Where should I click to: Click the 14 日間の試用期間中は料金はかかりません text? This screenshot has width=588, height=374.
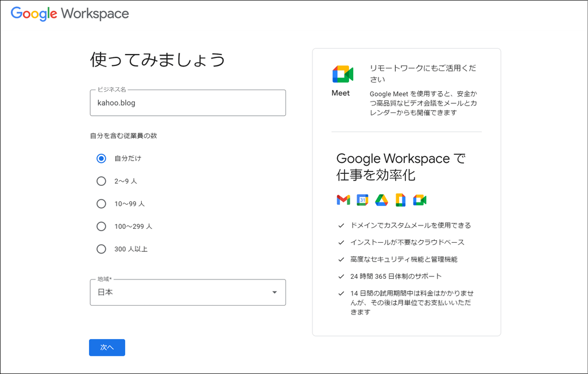[412, 303]
